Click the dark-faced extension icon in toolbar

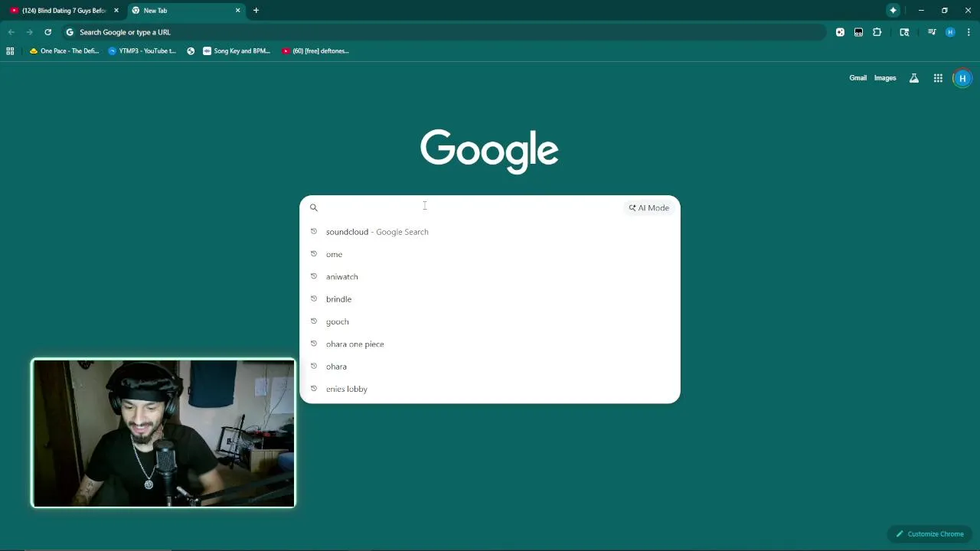coord(858,32)
